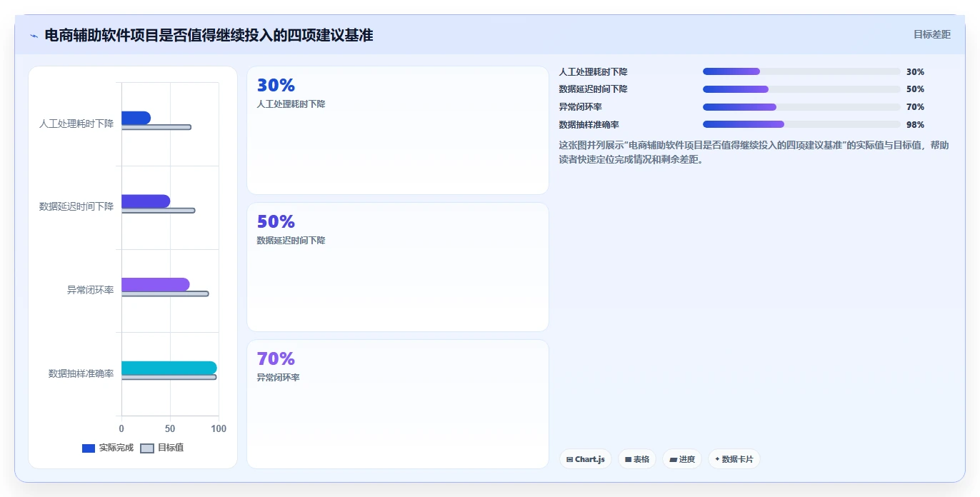Click the 目标差距 label in the header

pos(932,34)
